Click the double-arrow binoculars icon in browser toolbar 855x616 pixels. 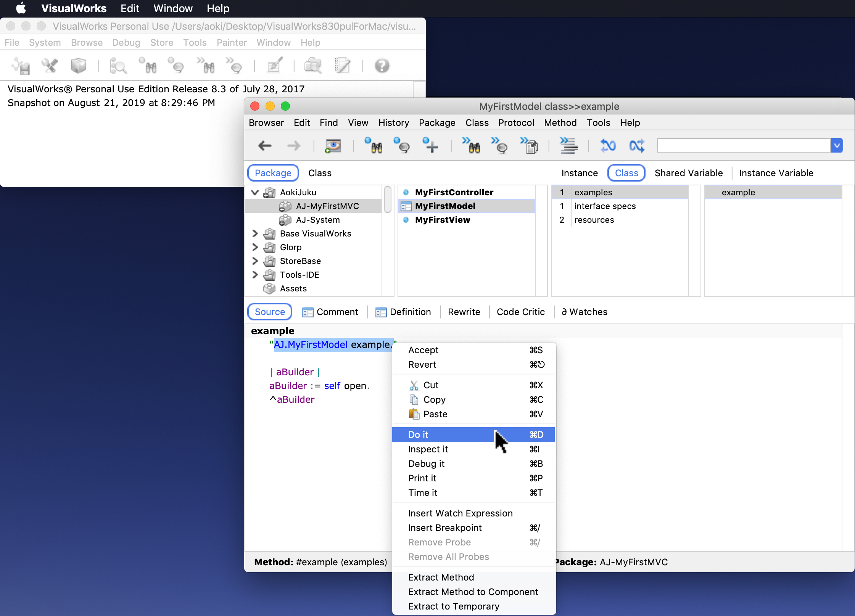(x=471, y=146)
